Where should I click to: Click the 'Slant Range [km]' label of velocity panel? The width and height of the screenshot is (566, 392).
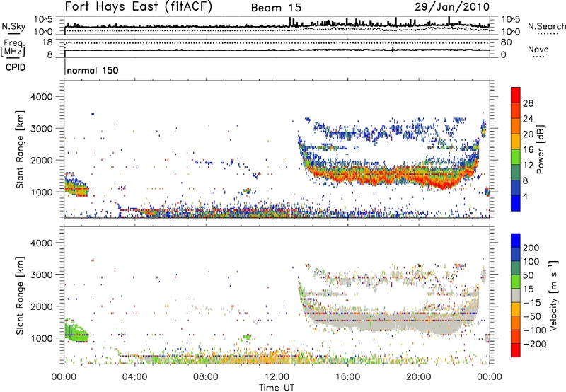click(20, 295)
